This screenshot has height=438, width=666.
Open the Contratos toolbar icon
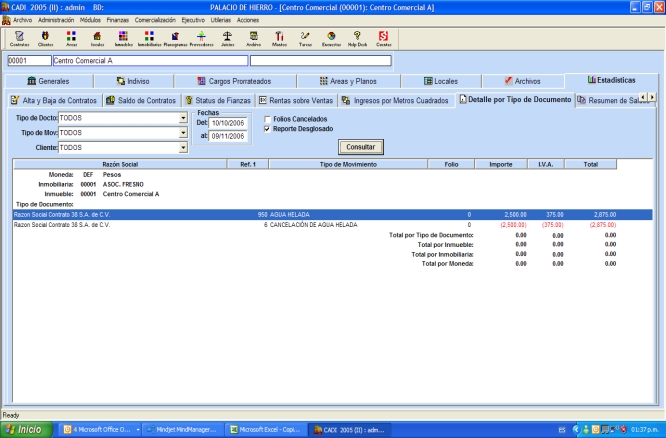18,39
